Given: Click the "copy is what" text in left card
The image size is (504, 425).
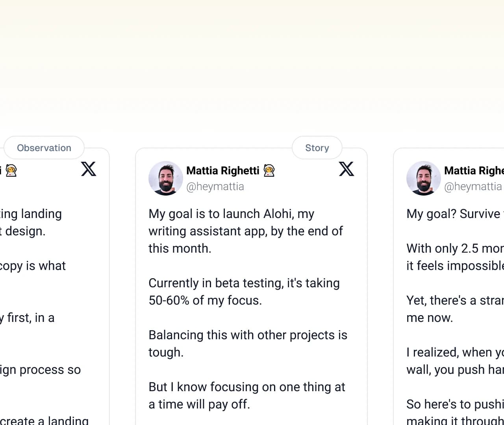Looking at the screenshot, I should click(x=33, y=266).
